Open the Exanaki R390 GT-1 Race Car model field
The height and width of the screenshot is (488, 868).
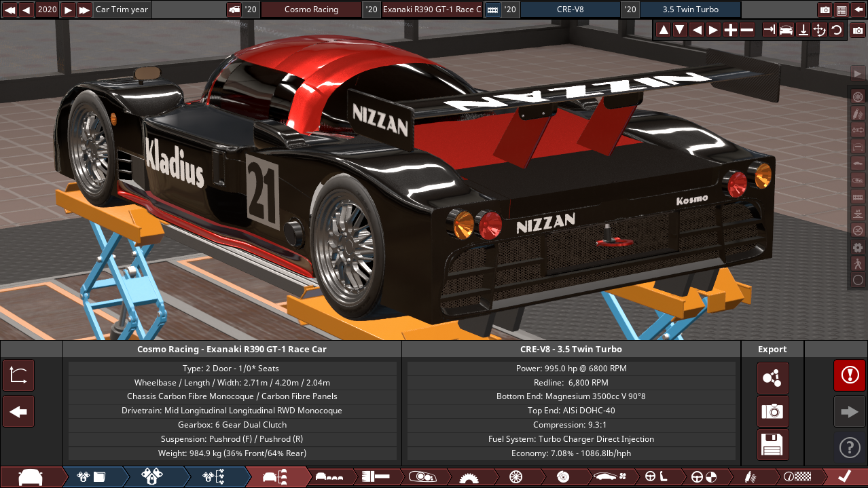pos(432,10)
